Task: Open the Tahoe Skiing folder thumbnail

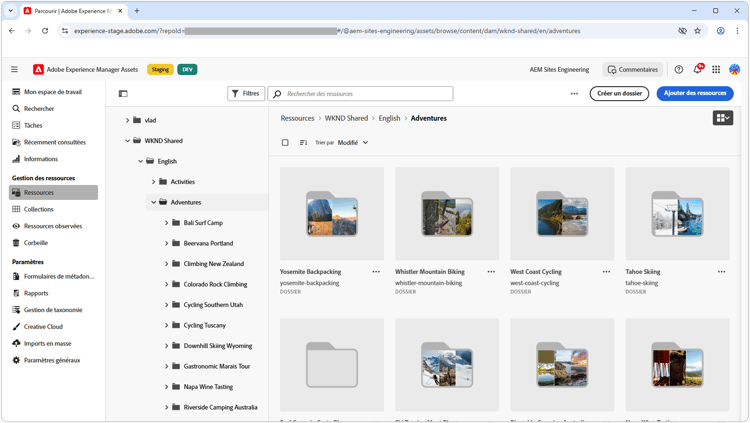Action: click(x=677, y=213)
